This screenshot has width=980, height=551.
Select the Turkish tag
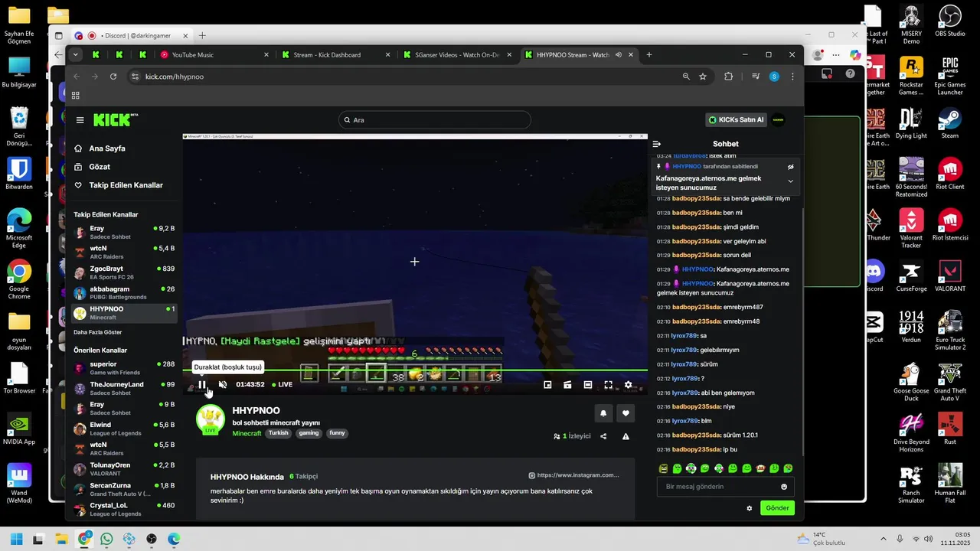tap(279, 433)
